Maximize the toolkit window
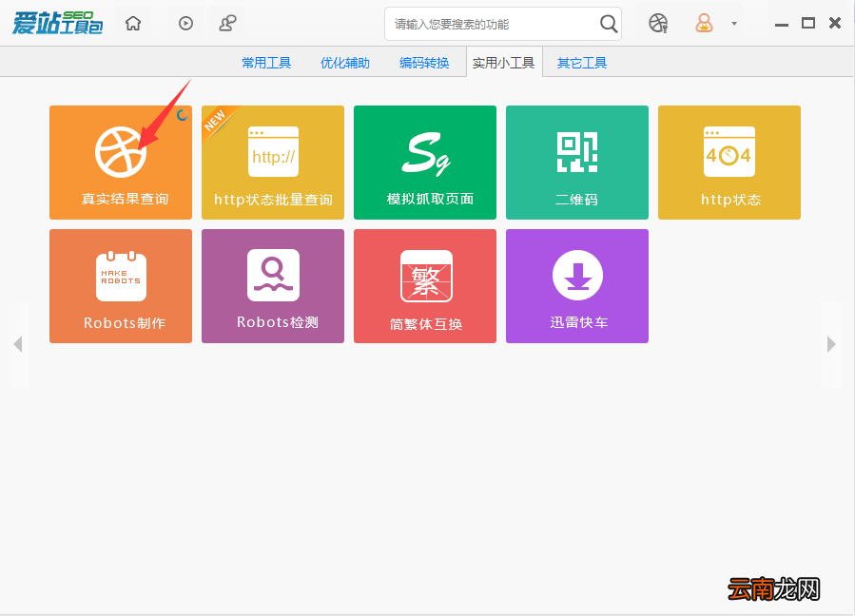Image resolution: width=855 pixels, height=616 pixels. [x=808, y=23]
